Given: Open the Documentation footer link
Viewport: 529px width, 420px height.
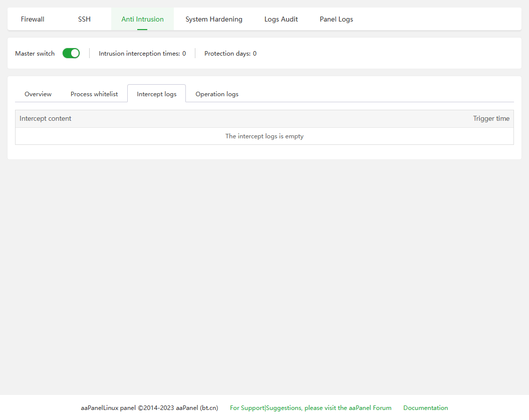Looking at the screenshot, I should [x=425, y=408].
